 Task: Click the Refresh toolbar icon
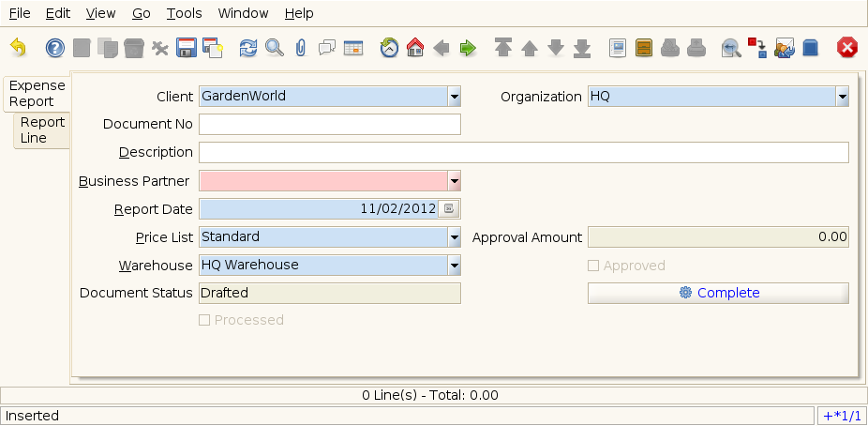tap(247, 47)
